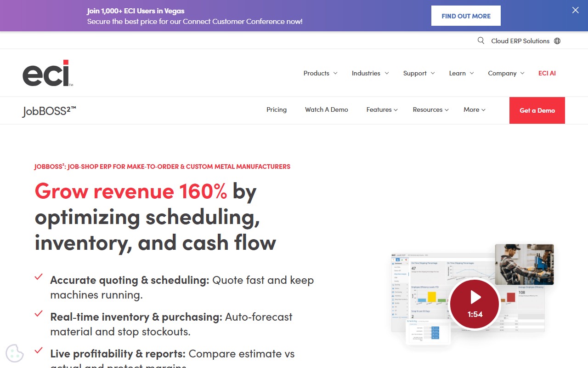Go to the ECI logo homepage
The width and height of the screenshot is (588, 368).
point(48,73)
